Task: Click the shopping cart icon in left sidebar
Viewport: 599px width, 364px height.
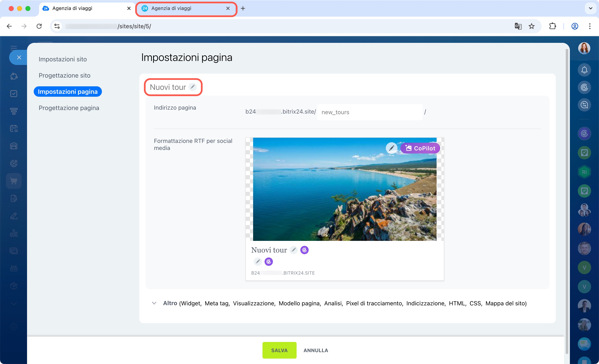Action: click(x=14, y=181)
